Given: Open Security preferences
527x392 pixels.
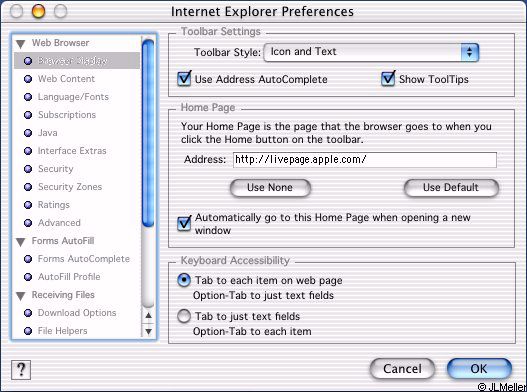Looking at the screenshot, I should pos(55,169).
